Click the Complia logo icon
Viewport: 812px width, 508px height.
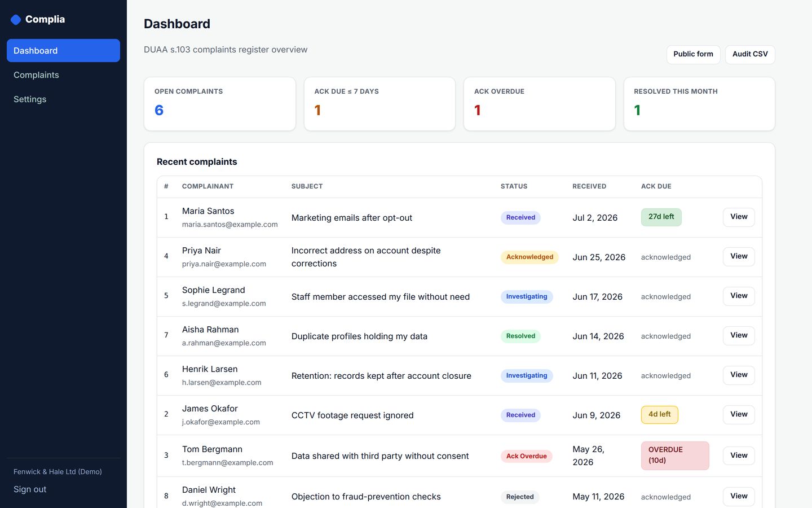16,20
